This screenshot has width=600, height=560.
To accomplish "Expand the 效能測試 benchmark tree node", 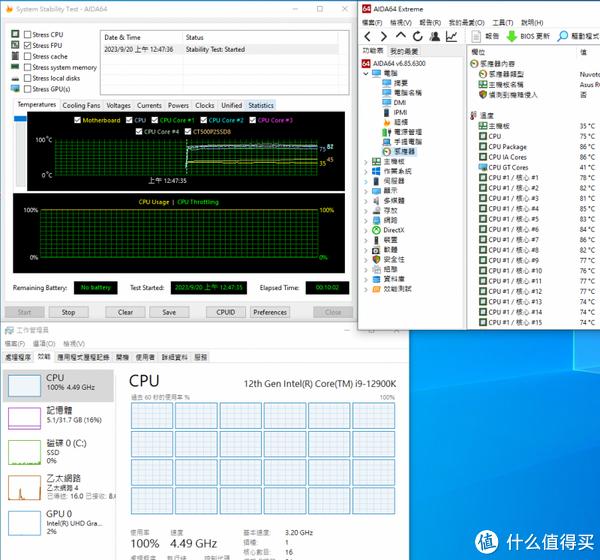I will click(x=366, y=289).
